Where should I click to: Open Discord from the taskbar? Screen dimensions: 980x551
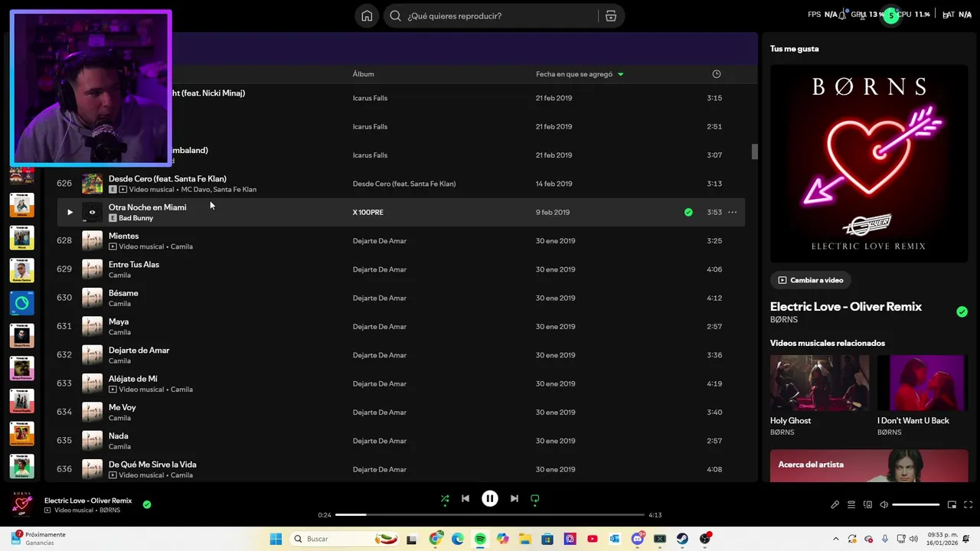click(638, 539)
